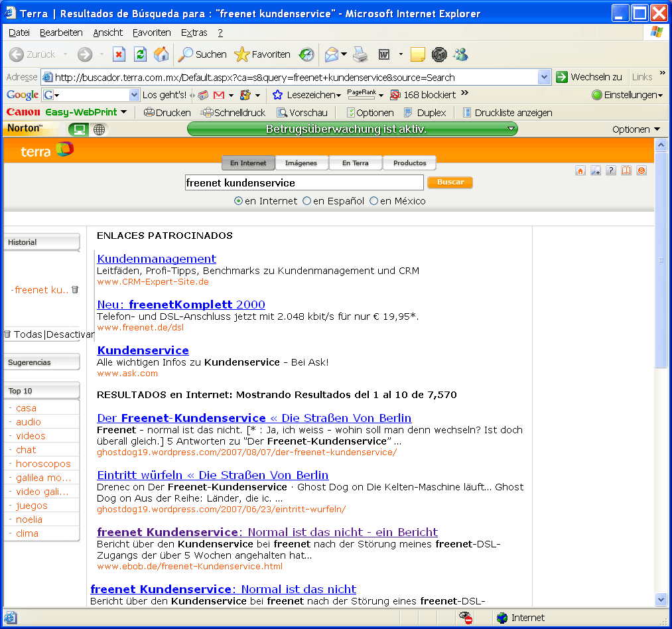Click Canon Schnelldruck quick print
Screen dimensions: 672x629
(x=234, y=113)
